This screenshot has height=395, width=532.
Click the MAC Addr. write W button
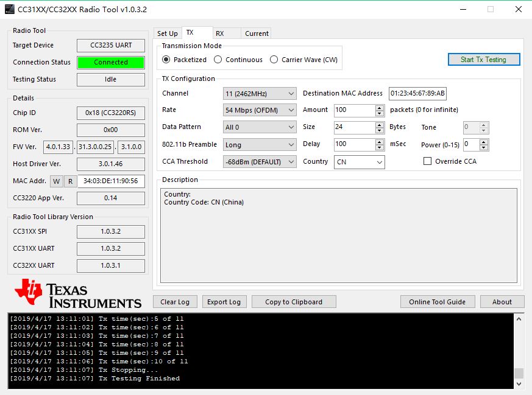(57, 181)
